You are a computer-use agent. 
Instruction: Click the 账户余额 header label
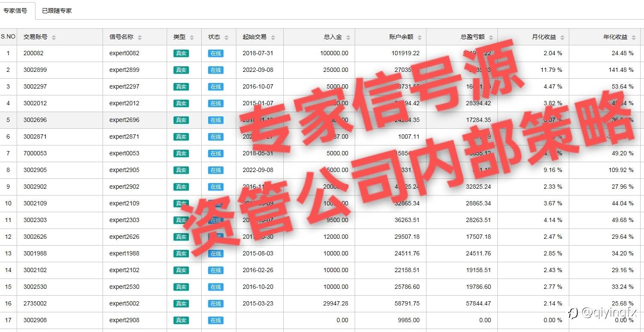point(401,37)
